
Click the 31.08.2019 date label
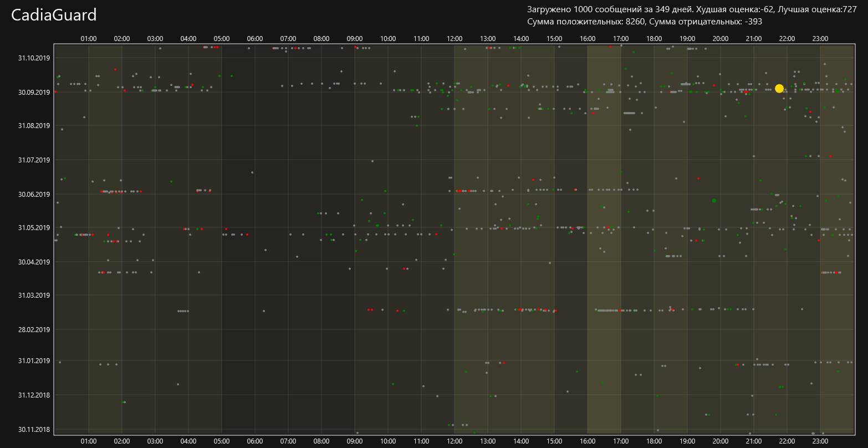tap(34, 126)
